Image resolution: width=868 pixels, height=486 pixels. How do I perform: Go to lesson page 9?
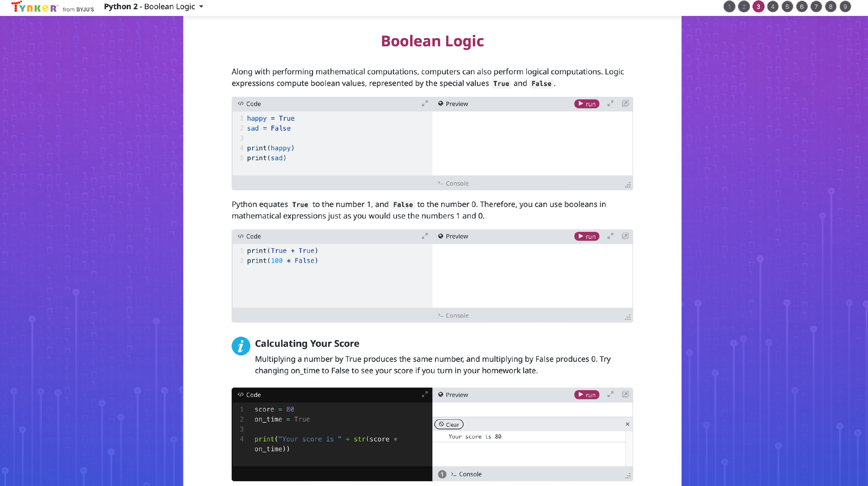click(845, 7)
